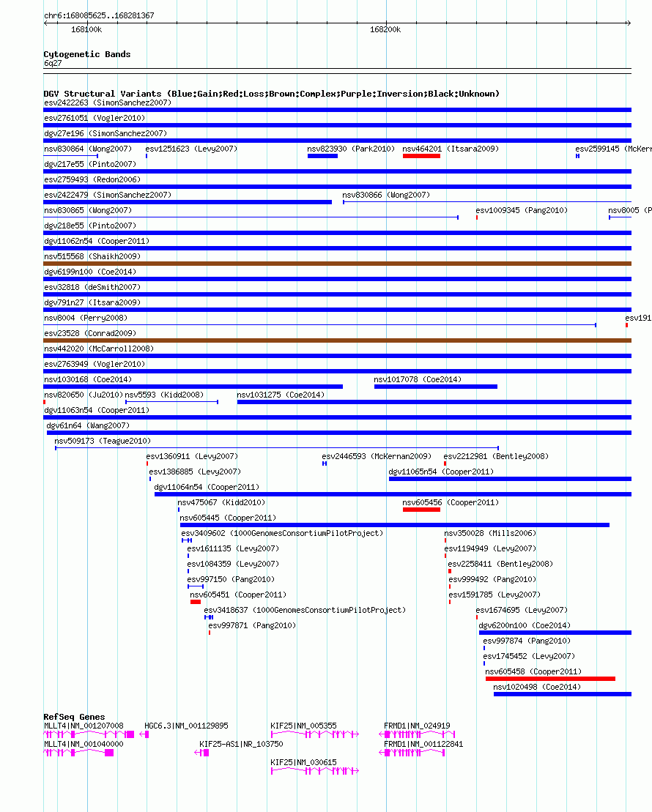Screen dimensions: 652x812
Task: Click MLLT4|NM_001207008 gene label
Action: click(84, 726)
